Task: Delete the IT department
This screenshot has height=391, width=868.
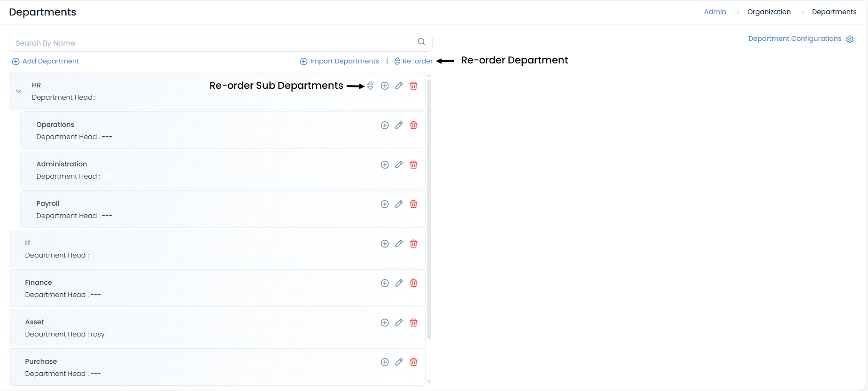Action: point(413,243)
